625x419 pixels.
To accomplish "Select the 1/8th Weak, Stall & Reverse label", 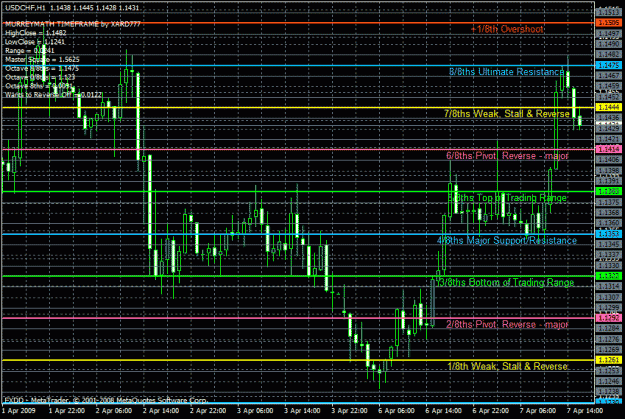I will click(507, 366).
